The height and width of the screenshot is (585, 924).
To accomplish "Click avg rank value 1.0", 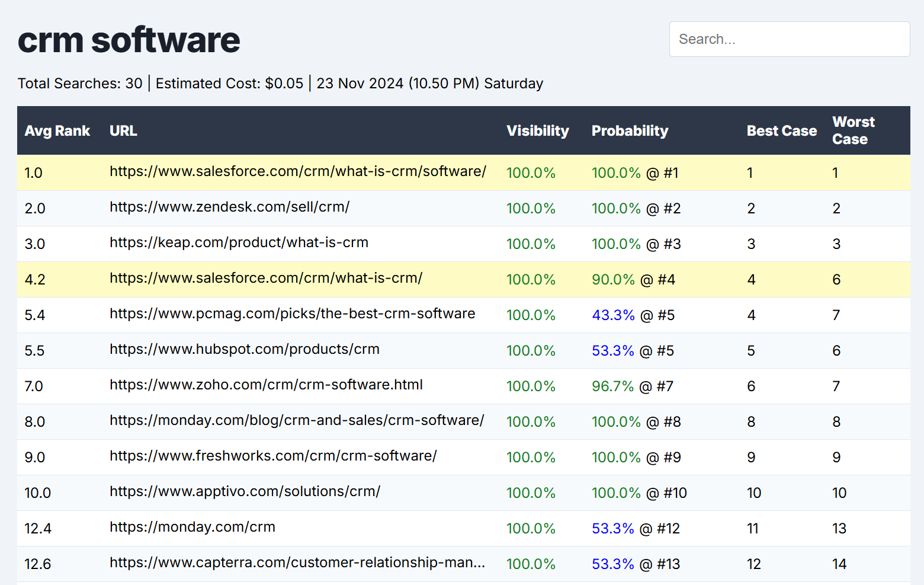I will (33, 173).
